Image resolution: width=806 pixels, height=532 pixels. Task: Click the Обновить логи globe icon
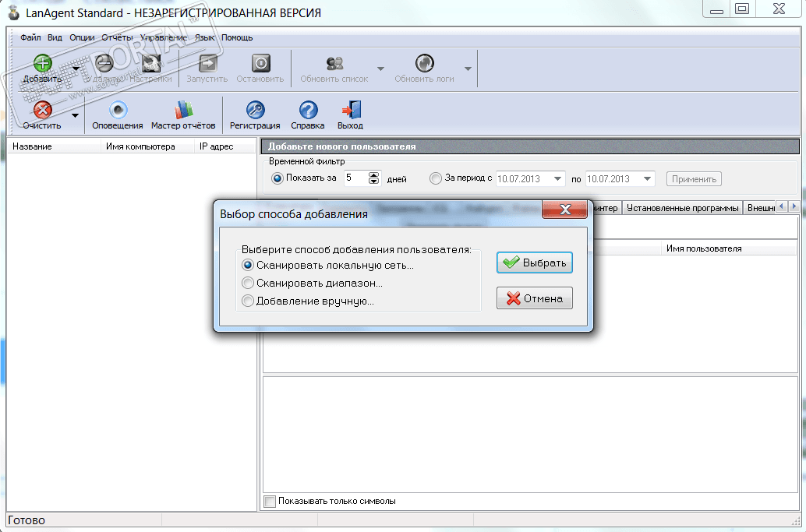pyautogui.click(x=425, y=64)
